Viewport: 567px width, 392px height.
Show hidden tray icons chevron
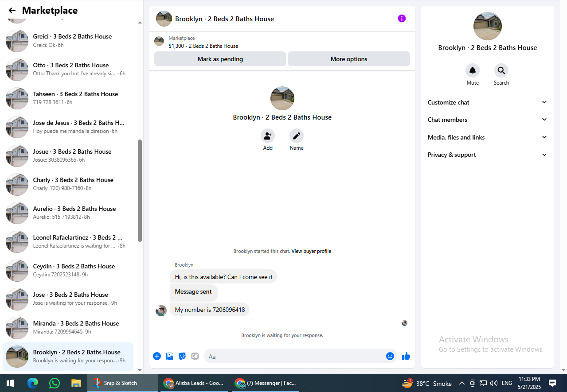pyautogui.click(x=461, y=383)
